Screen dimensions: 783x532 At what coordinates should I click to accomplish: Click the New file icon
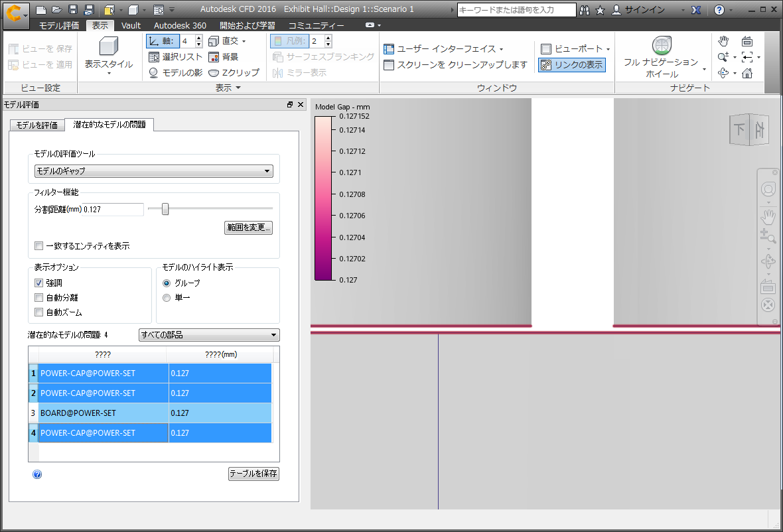tap(41, 10)
